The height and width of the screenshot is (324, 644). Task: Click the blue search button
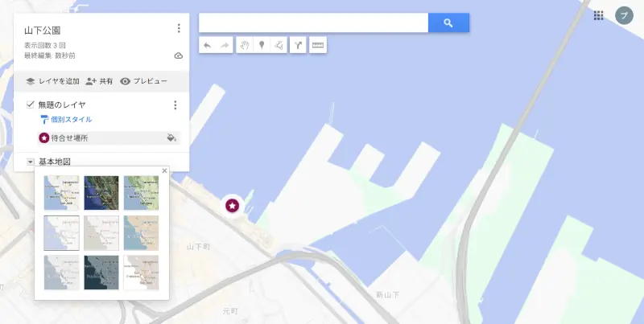448,23
